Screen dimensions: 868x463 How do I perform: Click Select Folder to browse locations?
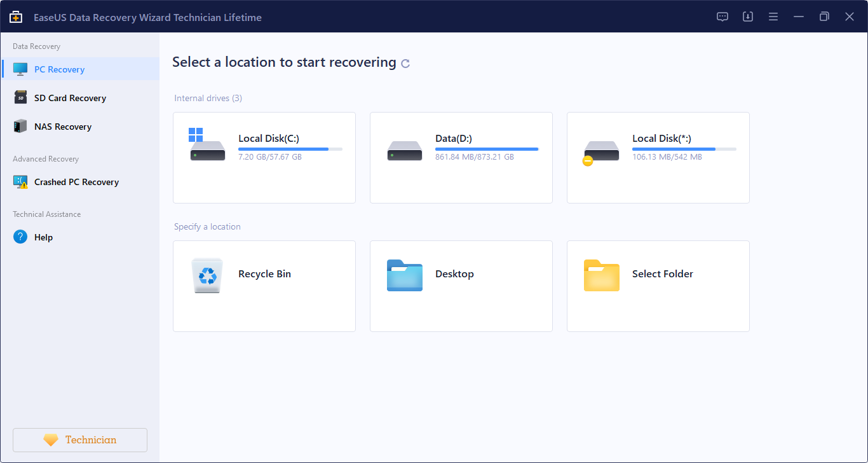(x=658, y=286)
